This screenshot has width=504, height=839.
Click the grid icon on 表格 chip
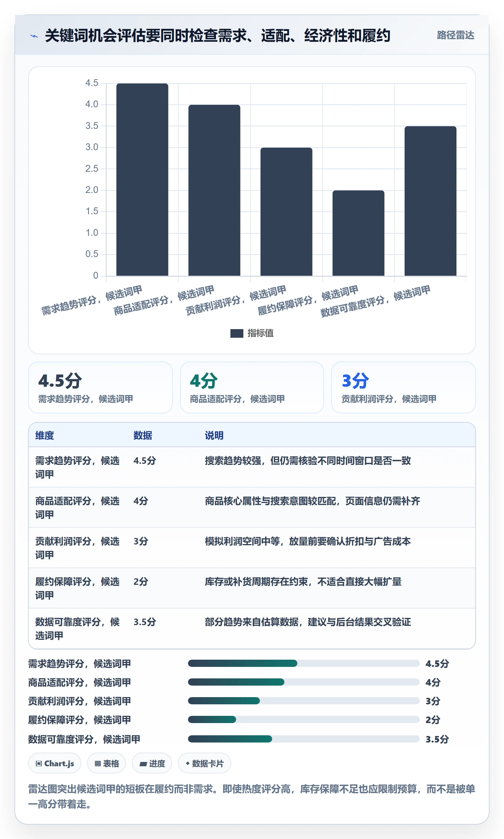pos(98,763)
